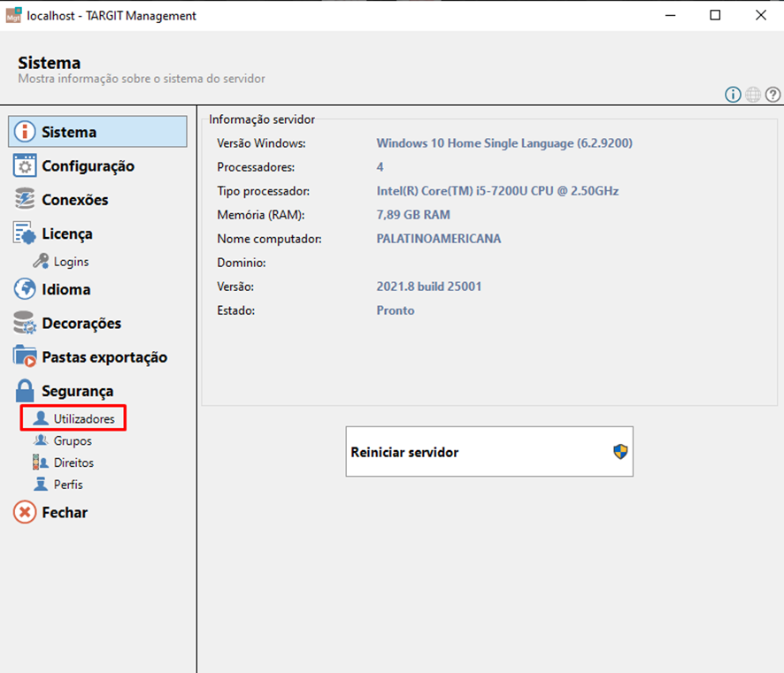Click the Reiniciar servidor button
This screenshot has height=673, width=784.
489,452
